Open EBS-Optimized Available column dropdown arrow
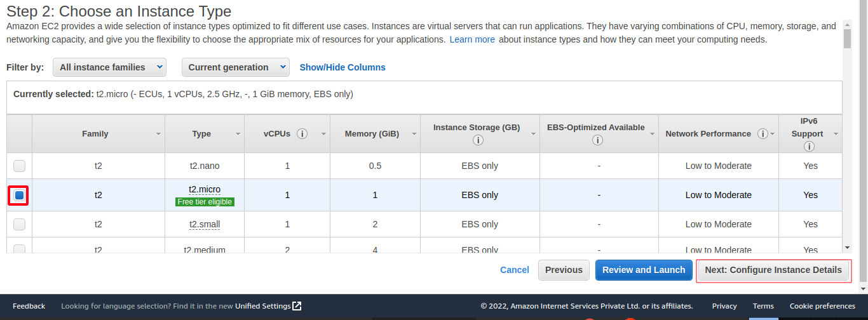The height and width of the screenshot is (320, 868). click(x=652, y=134)
